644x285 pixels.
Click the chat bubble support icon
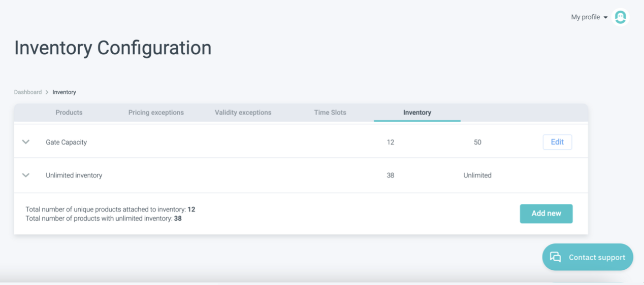[x=556, y=257]
